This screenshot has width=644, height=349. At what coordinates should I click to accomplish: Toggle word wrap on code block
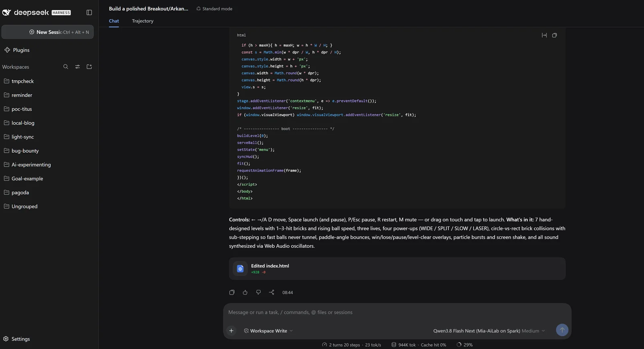pyautogui.click(x=544, y=35)
